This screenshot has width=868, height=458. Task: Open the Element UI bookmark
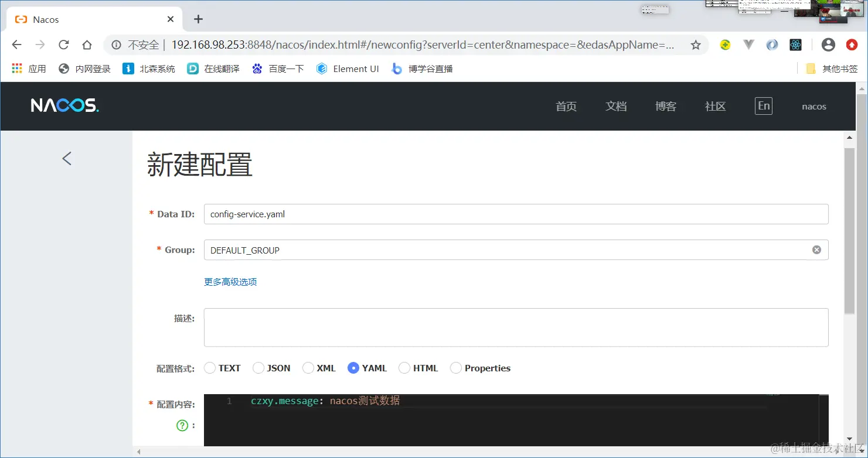click(348, 69)
